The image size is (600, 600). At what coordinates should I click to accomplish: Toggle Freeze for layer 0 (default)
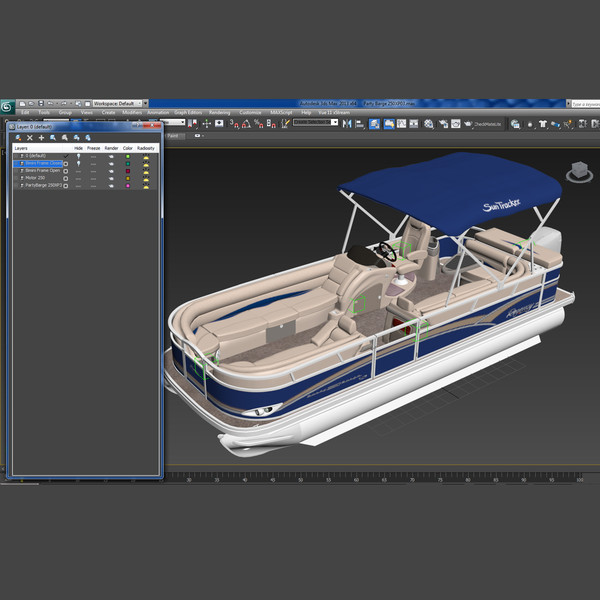pos(93,156)
